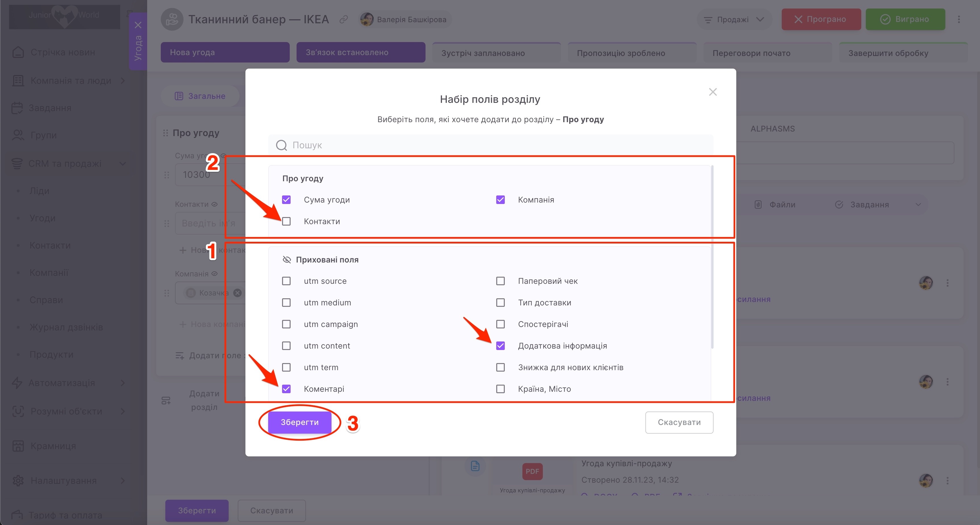Check the Тип доставки checkbox
The image size is (980, 525).
click(x=500, y=303)
